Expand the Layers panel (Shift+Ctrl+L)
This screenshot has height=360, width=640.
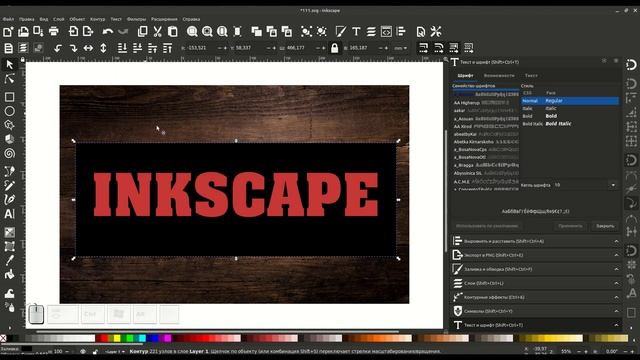(536, 283)
